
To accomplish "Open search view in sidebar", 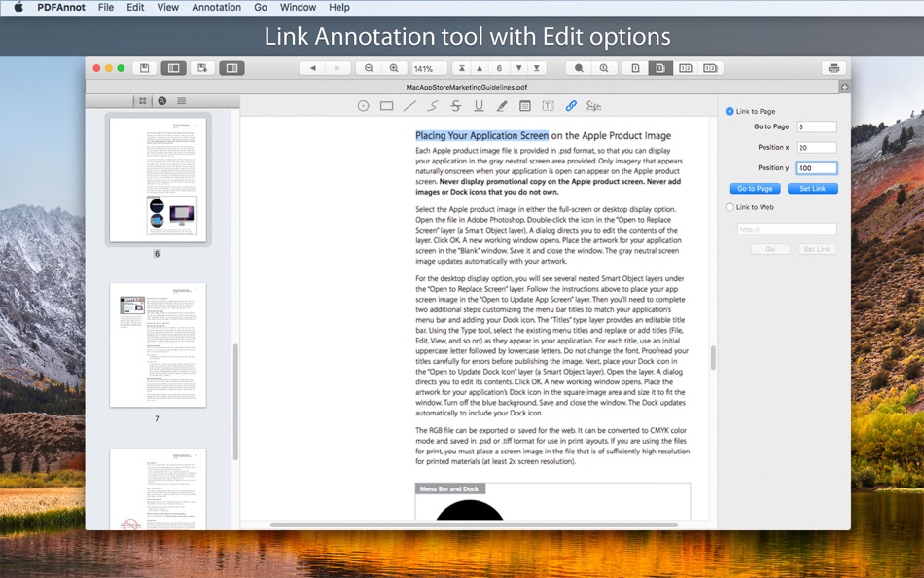I will coord(162,101).
